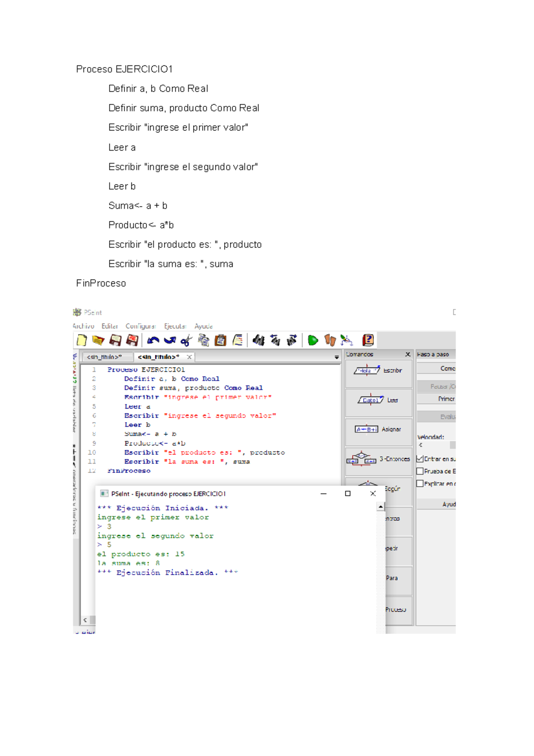Switch to the first sin_titulo tab
Image resolution: width=534 pixels, height=756 pixels.
(x=108, y=357)
